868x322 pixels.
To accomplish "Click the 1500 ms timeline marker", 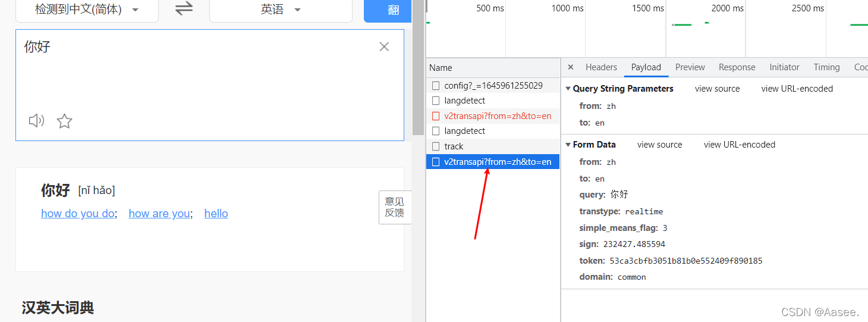I will 648,8.
